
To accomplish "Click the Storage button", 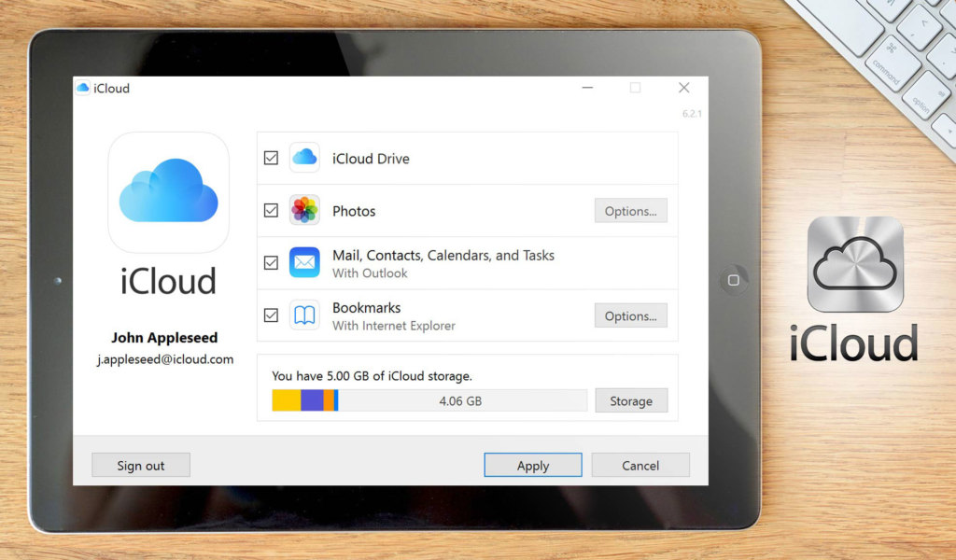I will point(631,401).
